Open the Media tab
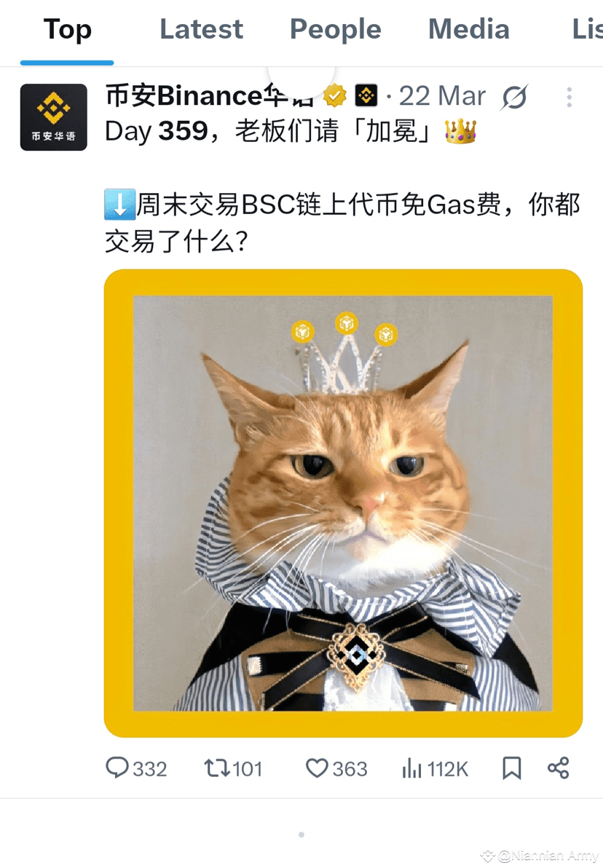Viewport: 603px width, 868px height. click(469, 29)
